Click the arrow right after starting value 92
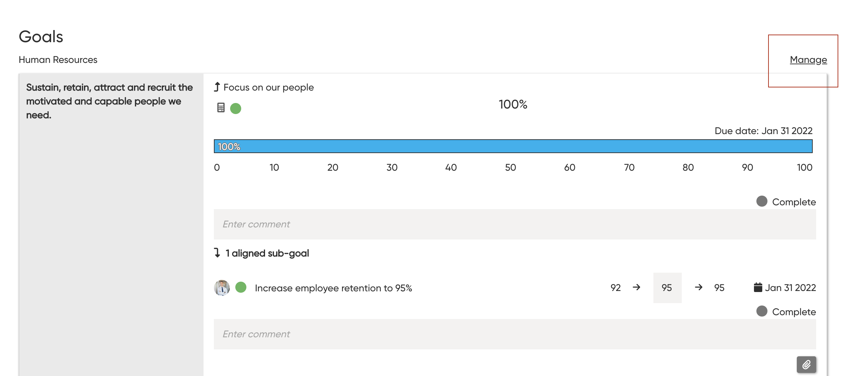868x376 pixels. click(x=636, y=287)
